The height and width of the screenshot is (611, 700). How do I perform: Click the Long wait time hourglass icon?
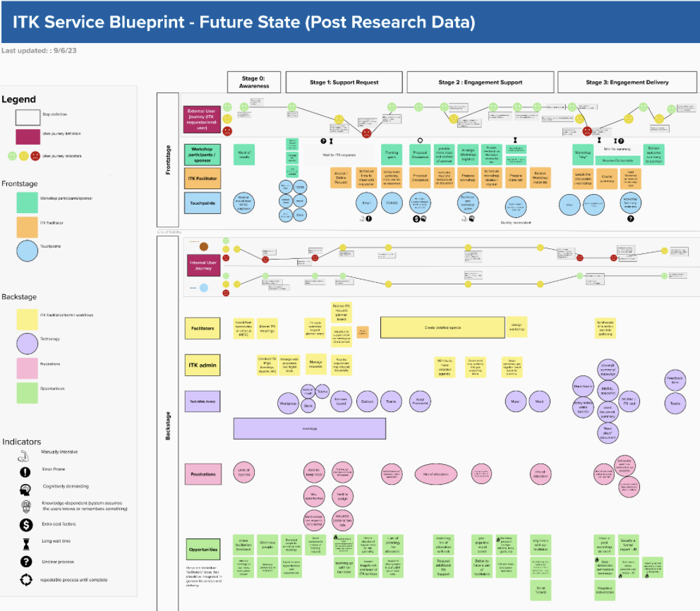(x=26, y=543)
